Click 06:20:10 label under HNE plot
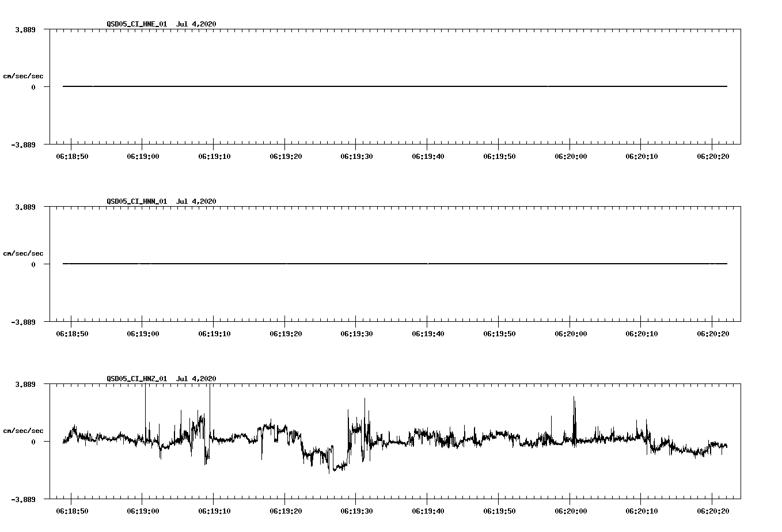The width and height of the screenshot is (782, 532). coord(641,157)
